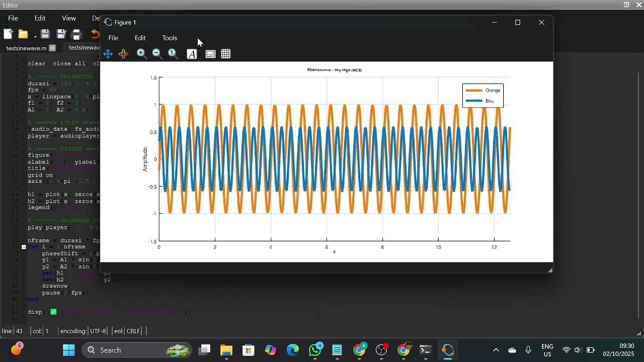Save the current file
The height and width of the screenshot is (362, 644).
45,34
